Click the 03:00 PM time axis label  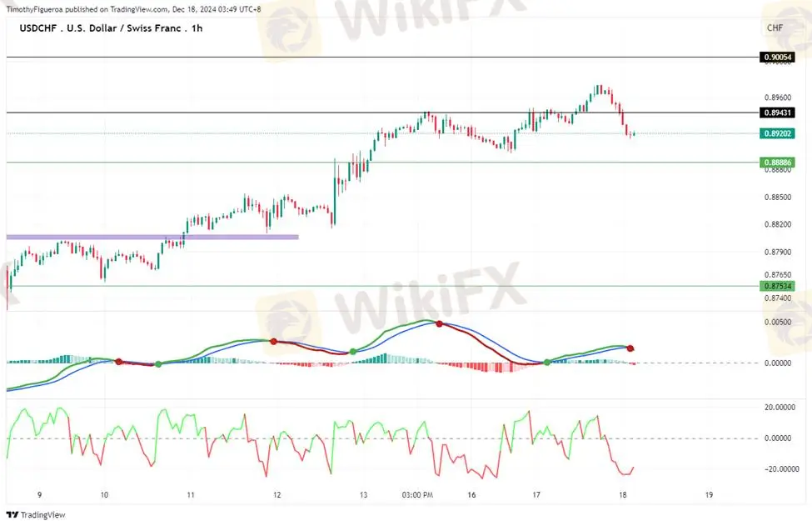[417, 495]
